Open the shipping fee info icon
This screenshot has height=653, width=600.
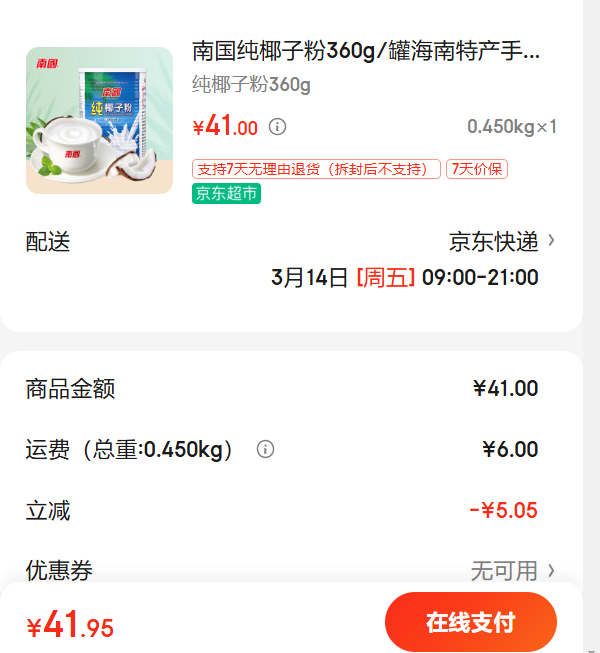265,449
